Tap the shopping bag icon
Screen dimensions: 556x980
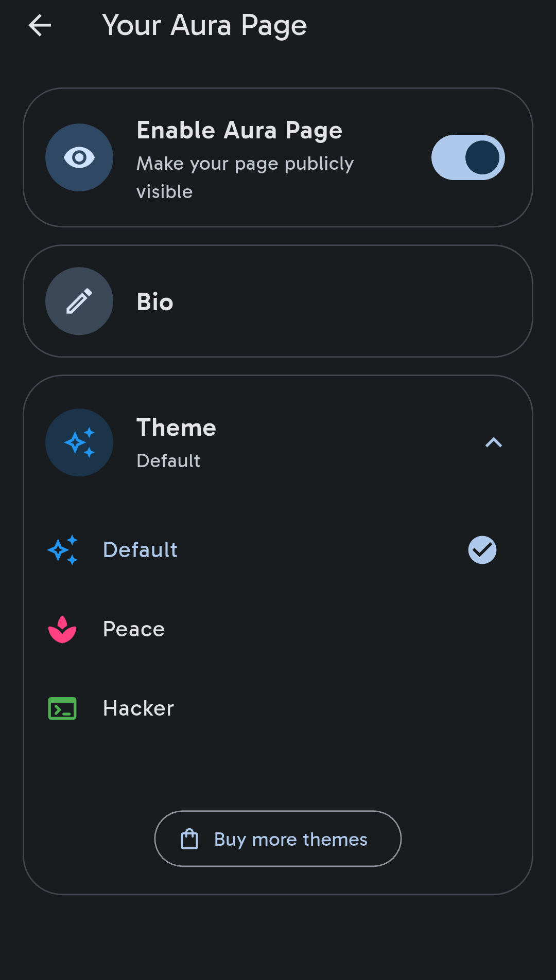189,839
